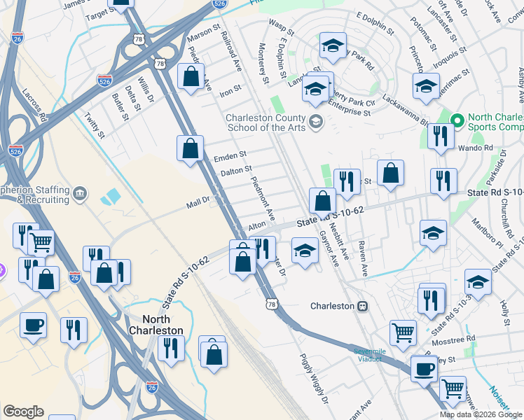The height and width of the screenshot is (420, 524).
Task: Click the Charleston County School of the Arts icon
Action: [x=316, y=122]
